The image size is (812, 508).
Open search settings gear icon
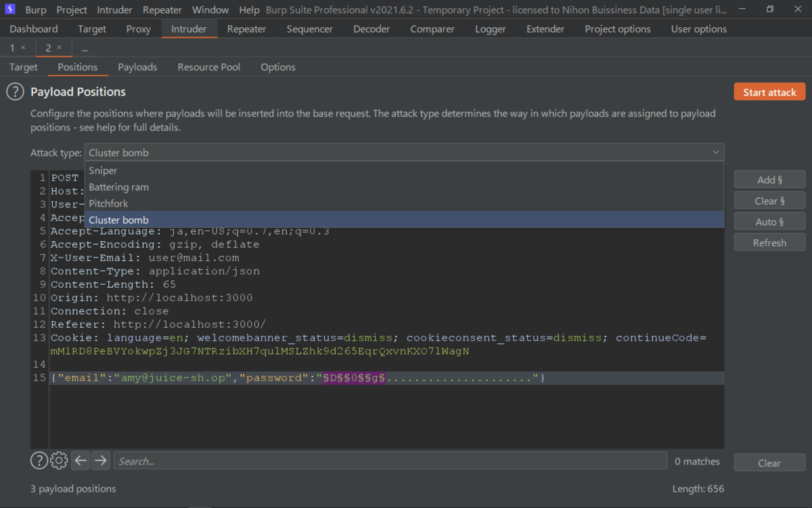[x=59, y=461]
